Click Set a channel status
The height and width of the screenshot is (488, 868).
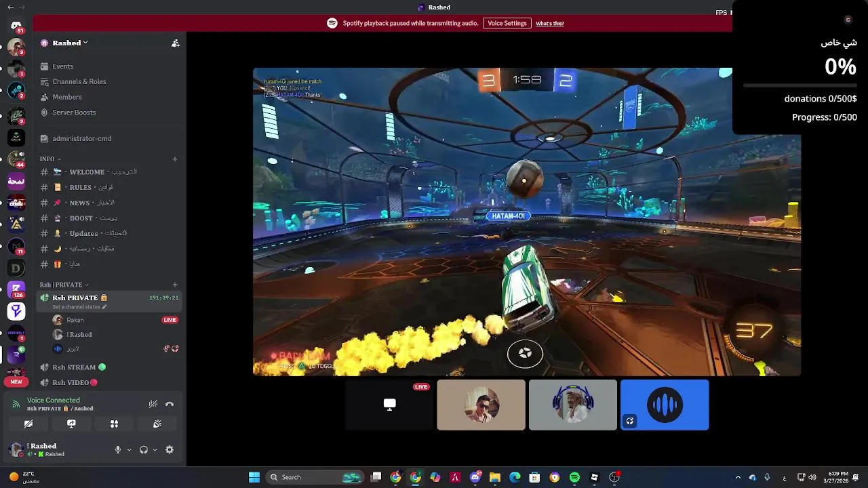[79, 307]
